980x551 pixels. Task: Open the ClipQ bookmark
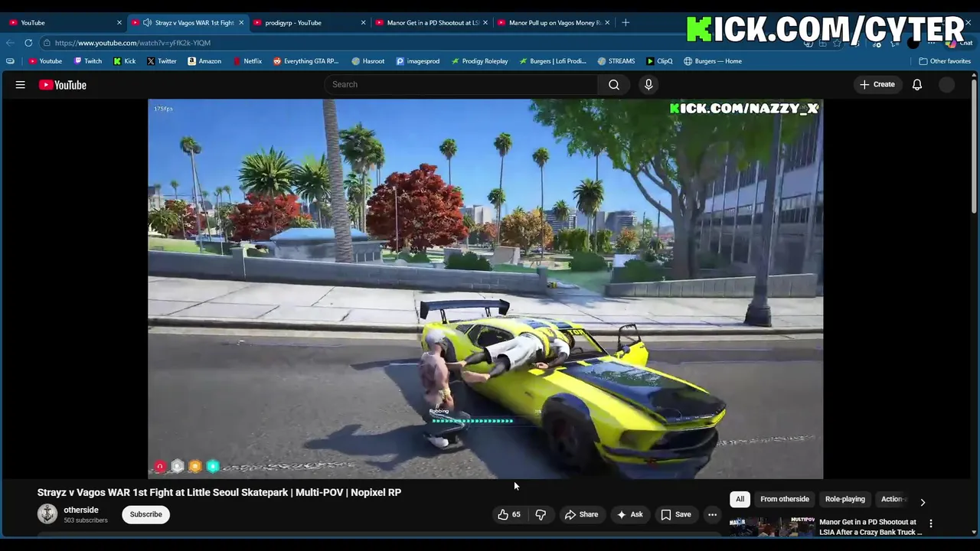pyautogui.click(x=659, y=61)
